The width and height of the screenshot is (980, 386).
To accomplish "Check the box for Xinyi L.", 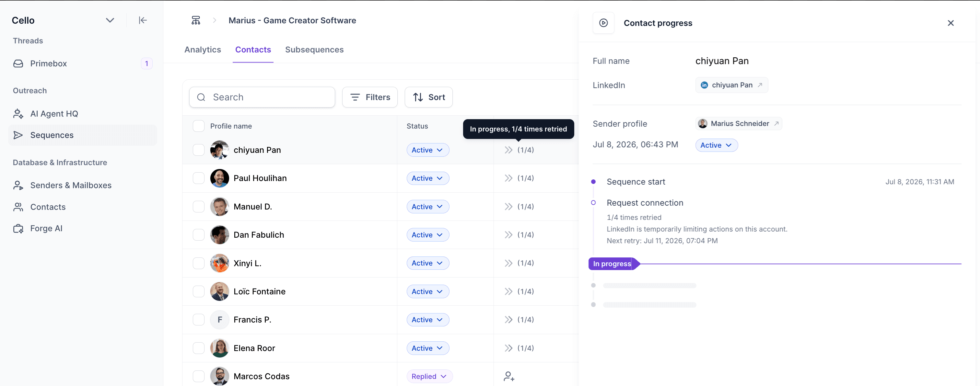I will click(199, 263).
